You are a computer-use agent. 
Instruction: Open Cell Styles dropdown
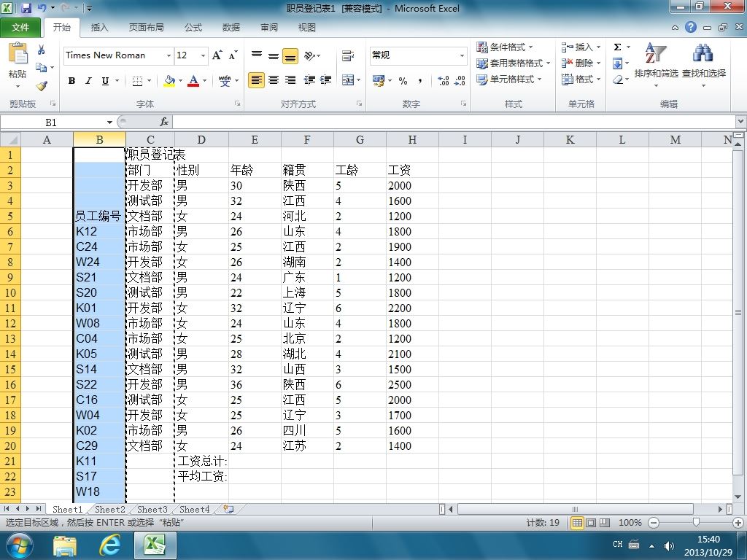(x=509, y=79)
